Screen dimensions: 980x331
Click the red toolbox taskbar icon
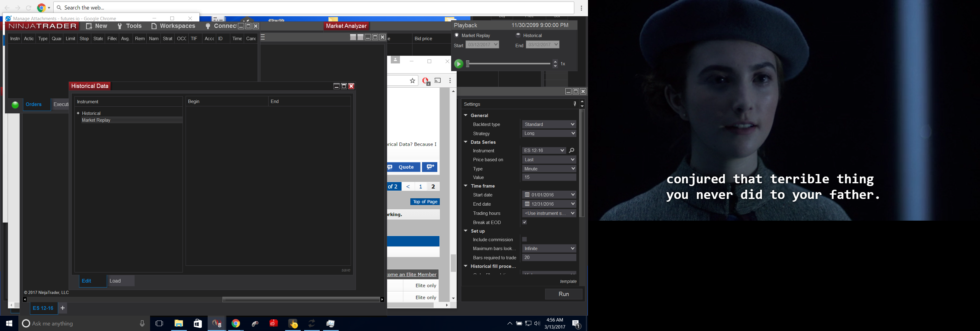pyautogui.click(x=274, y=323)
